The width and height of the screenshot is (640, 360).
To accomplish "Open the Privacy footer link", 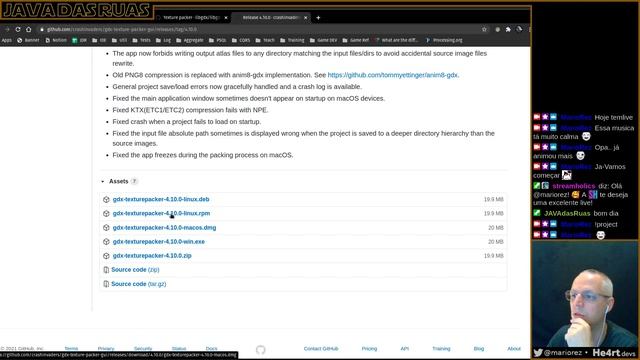I will coord(106,349).
